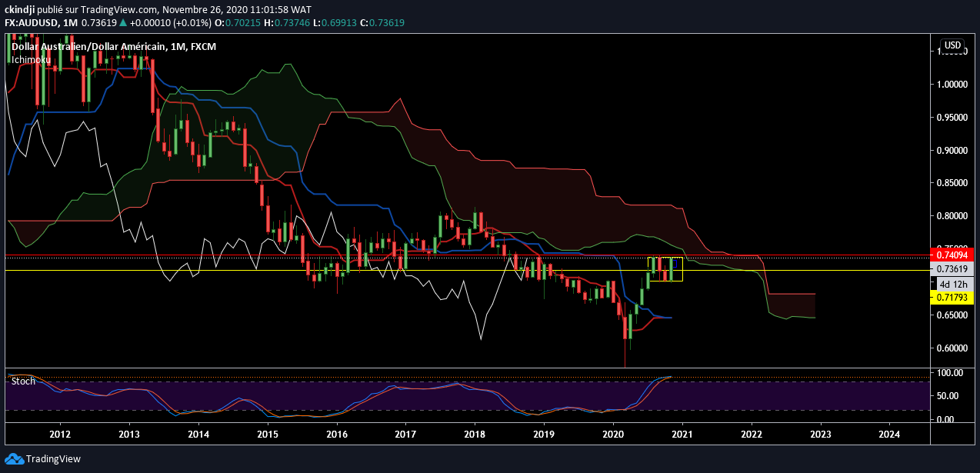Click the low value L:0.69913

334,22
